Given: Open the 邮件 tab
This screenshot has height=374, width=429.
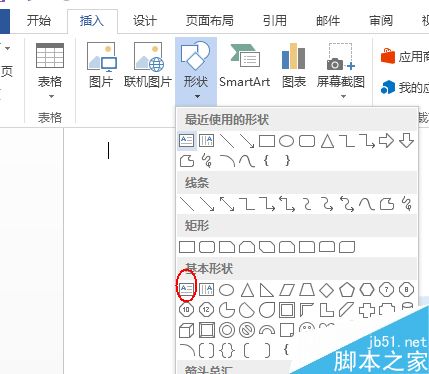Looking at the screenshot, I should tap(328, 21).
